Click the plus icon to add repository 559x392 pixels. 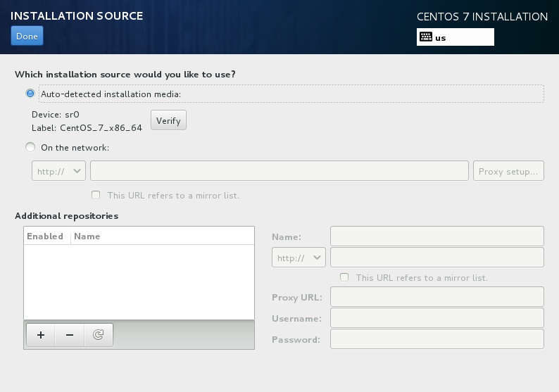41,335
